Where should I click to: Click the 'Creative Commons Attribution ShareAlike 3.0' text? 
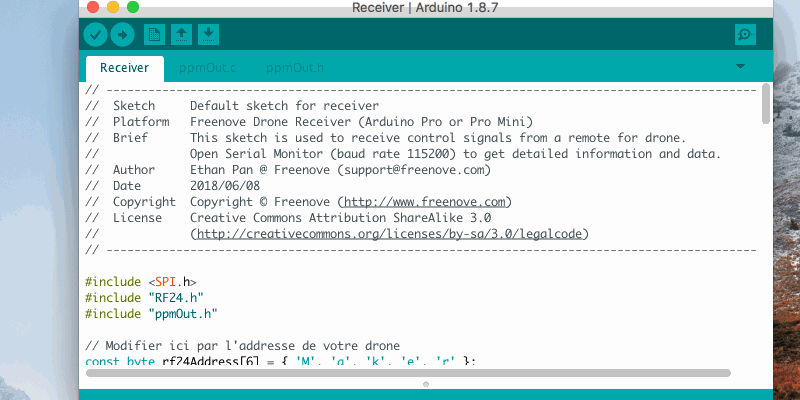pos(340,218)
